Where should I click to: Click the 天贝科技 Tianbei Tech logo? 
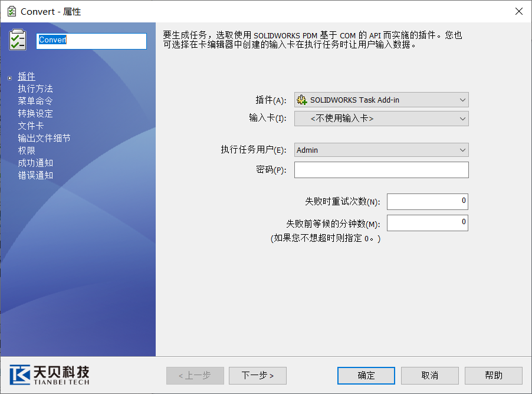(50, 375)
